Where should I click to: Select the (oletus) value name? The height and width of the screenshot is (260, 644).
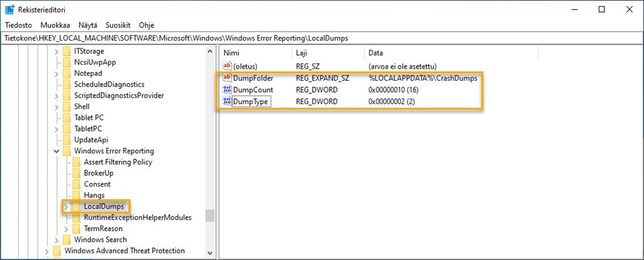pos(245,66)
